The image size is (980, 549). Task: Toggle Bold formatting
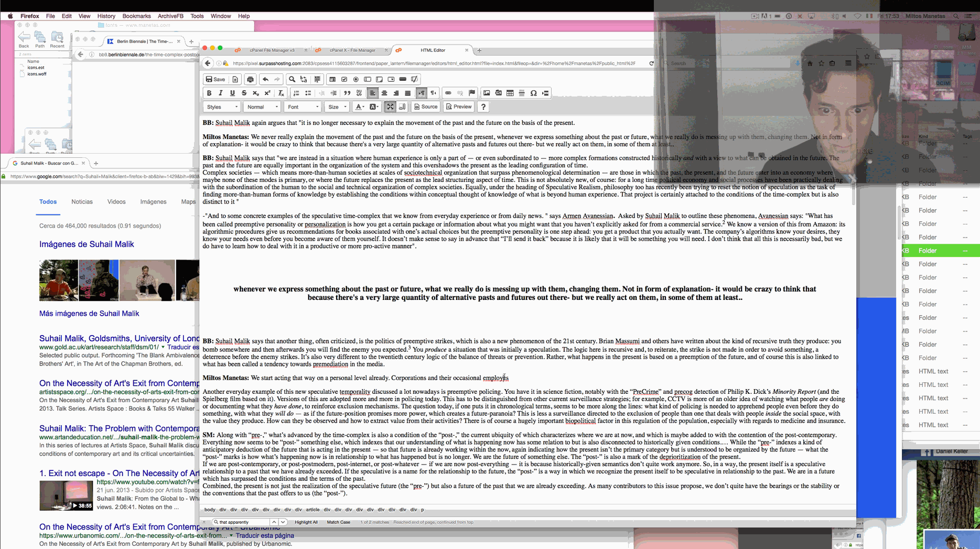pyautogui.click(x=209, y=93)
